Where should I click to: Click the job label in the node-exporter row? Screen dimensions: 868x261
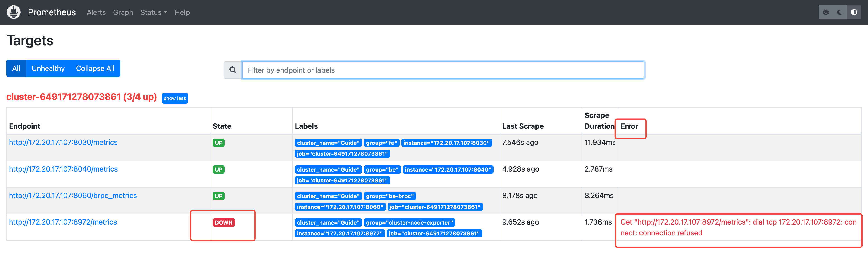(x=434, y=233)
